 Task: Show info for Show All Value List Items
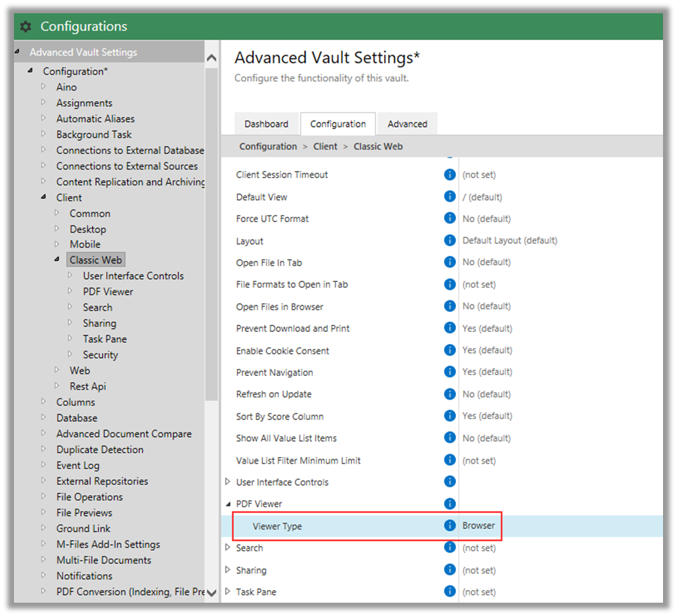(449, 438)
